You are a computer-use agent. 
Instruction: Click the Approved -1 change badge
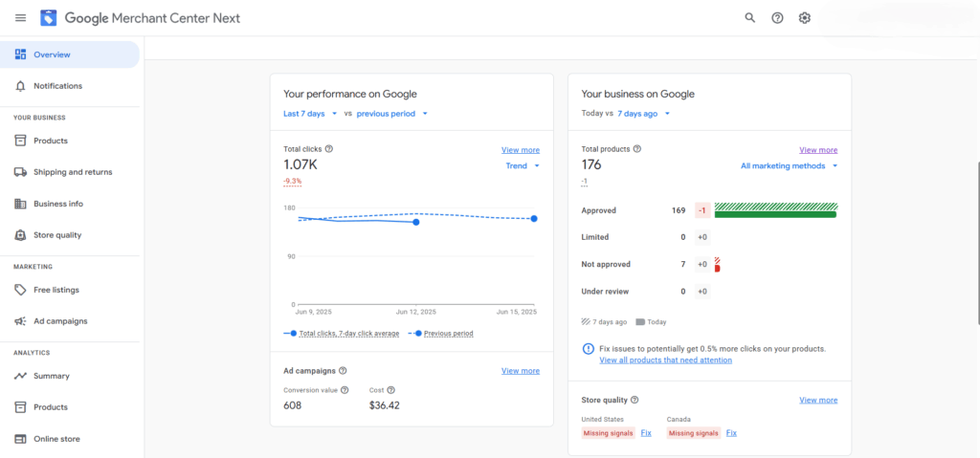tap(702, 210)
